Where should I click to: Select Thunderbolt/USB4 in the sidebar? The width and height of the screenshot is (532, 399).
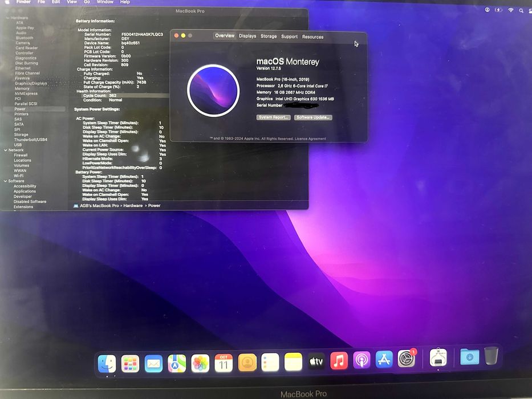(x=31, y=140)
